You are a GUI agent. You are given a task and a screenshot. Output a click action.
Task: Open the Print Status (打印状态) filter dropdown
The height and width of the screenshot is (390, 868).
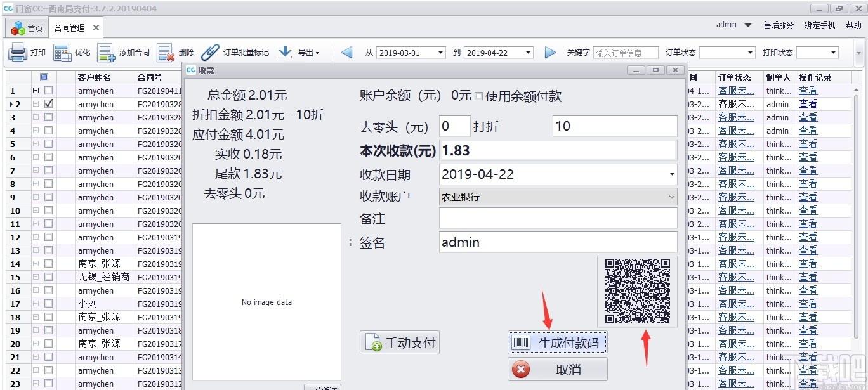[833, 53]
